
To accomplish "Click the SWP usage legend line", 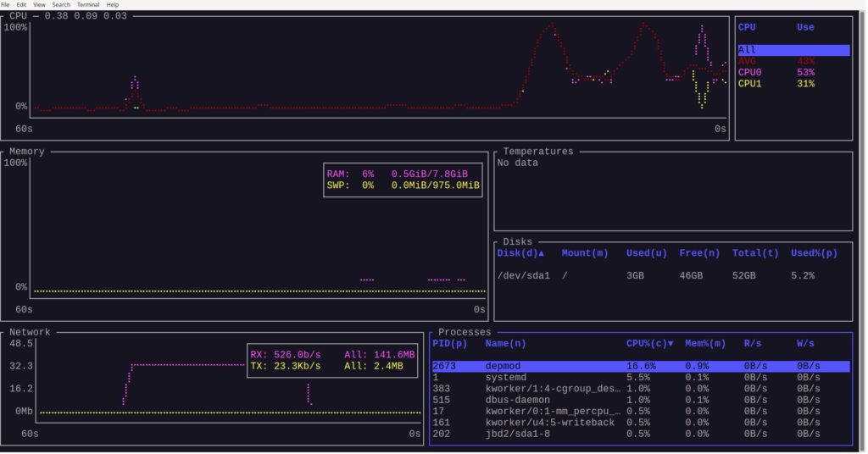I will 403,185.
